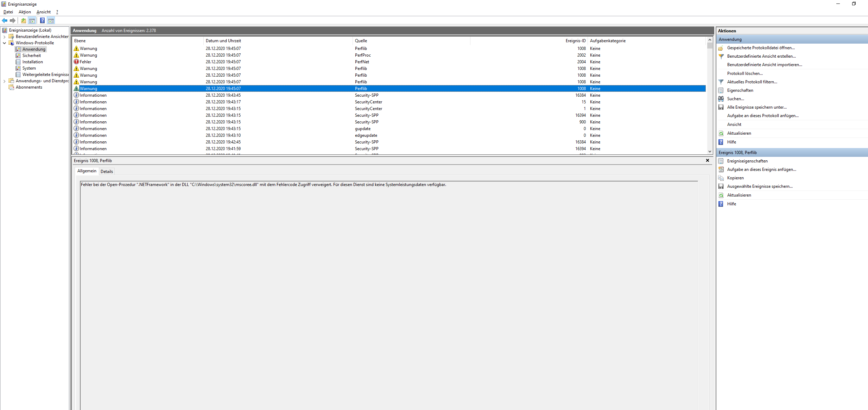The height and width of the screenshot is (410, 868).
Task: Click Protokoll löschen... in actions pane
Action: 745,73
